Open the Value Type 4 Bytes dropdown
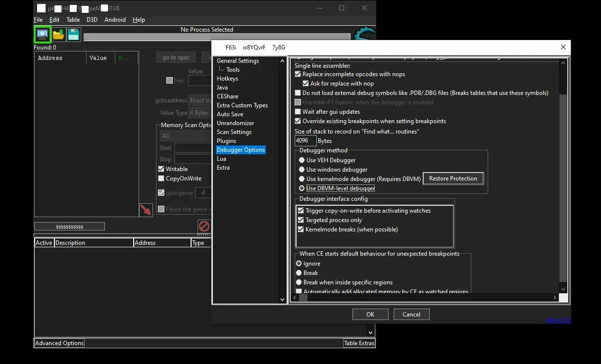The image size is (601, 364). [x=200, y=113]
